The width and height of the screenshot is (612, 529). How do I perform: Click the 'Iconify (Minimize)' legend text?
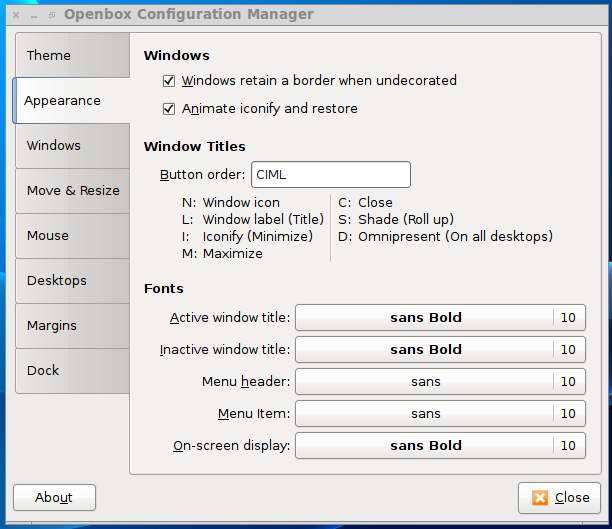pos(258,237)
